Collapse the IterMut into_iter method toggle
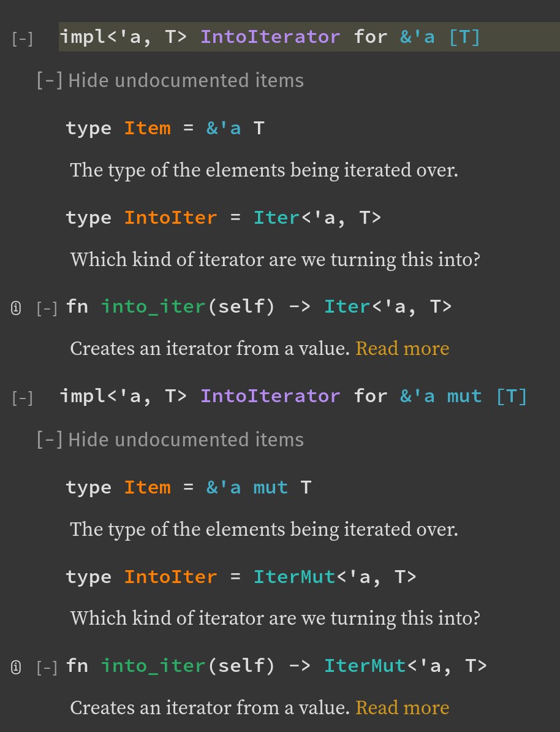 point(47,667)
